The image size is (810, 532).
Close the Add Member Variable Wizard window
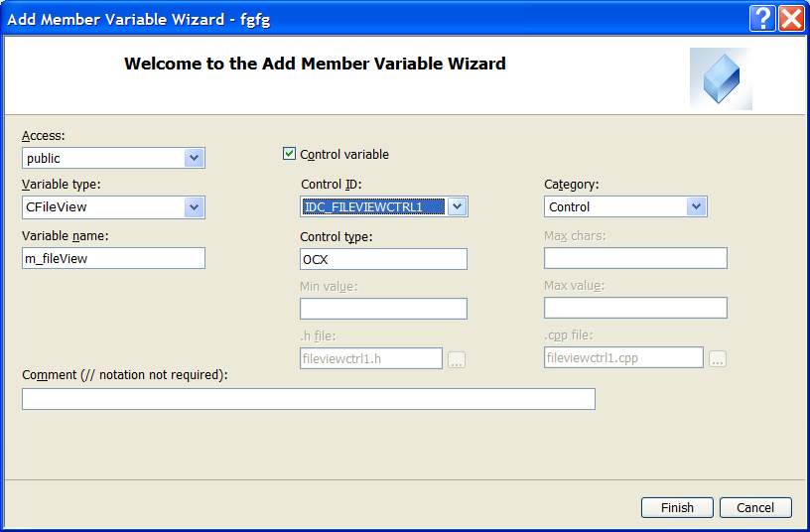(x=790, y=18)
